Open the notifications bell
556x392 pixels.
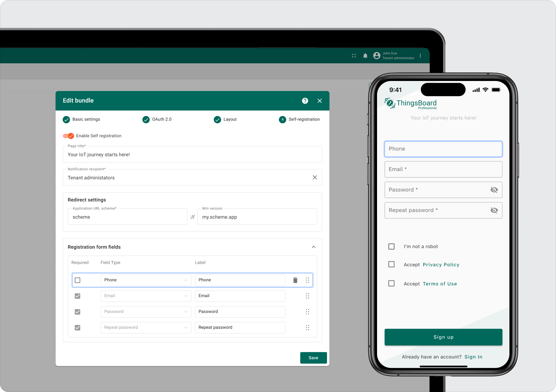click(365, 56)
